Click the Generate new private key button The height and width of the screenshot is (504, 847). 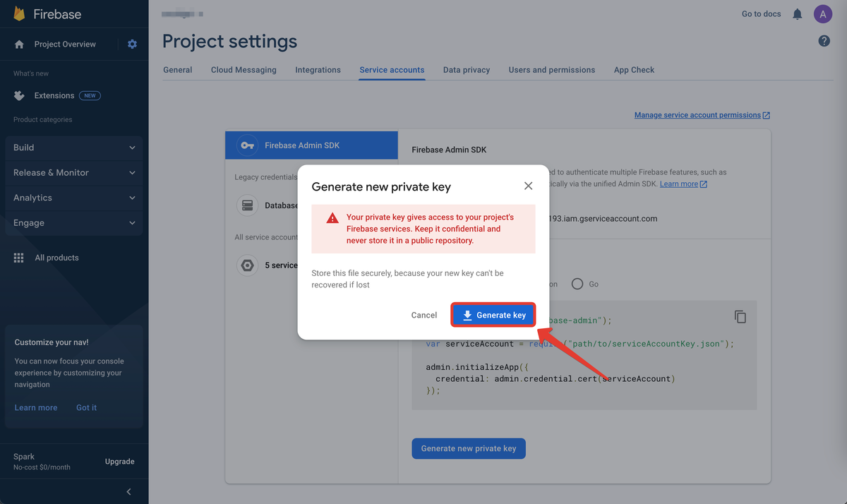469,449
